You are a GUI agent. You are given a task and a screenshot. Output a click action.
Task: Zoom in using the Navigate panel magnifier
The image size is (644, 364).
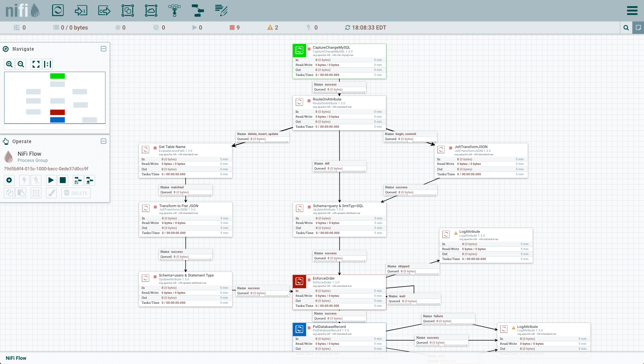tap(9, 64)
